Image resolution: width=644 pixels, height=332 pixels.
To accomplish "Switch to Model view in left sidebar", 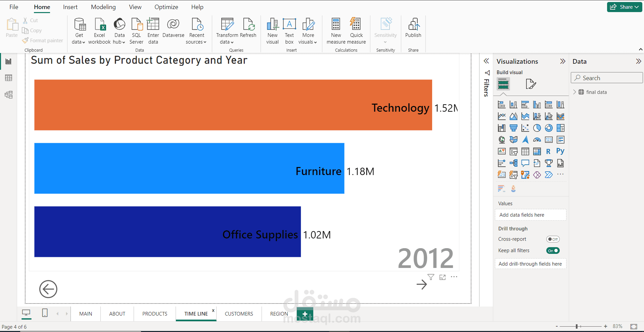I will coord(9,95).
